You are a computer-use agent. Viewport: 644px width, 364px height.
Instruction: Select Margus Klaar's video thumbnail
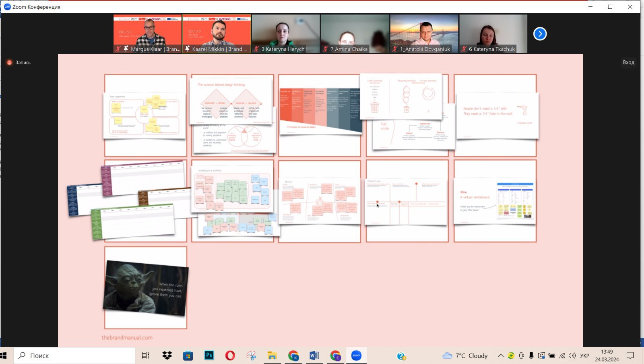click(147, 34)
